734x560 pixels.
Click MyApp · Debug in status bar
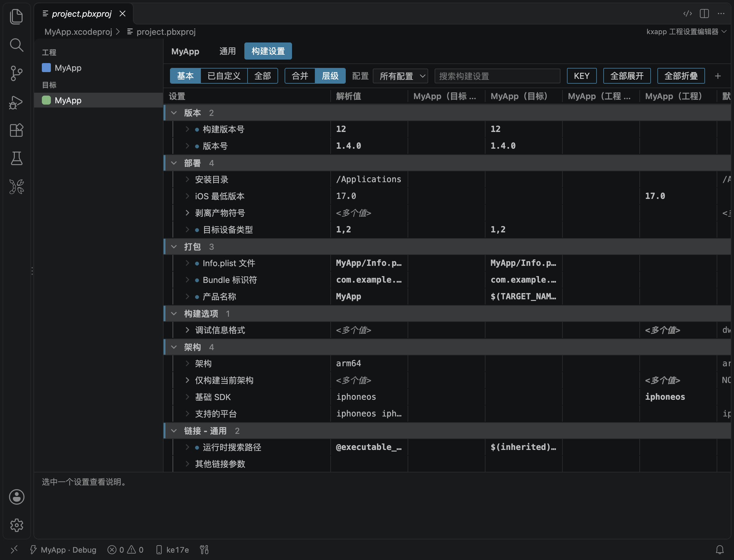coord(63,550)
